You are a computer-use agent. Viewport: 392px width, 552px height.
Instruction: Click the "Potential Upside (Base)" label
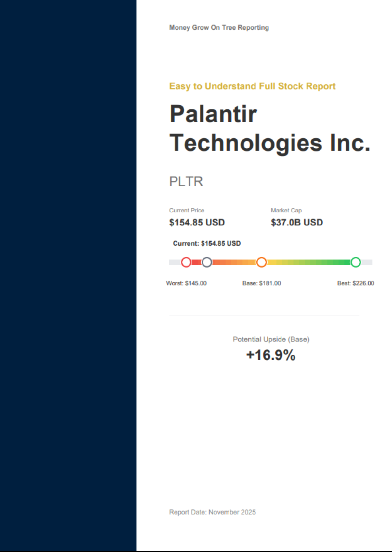271,340
